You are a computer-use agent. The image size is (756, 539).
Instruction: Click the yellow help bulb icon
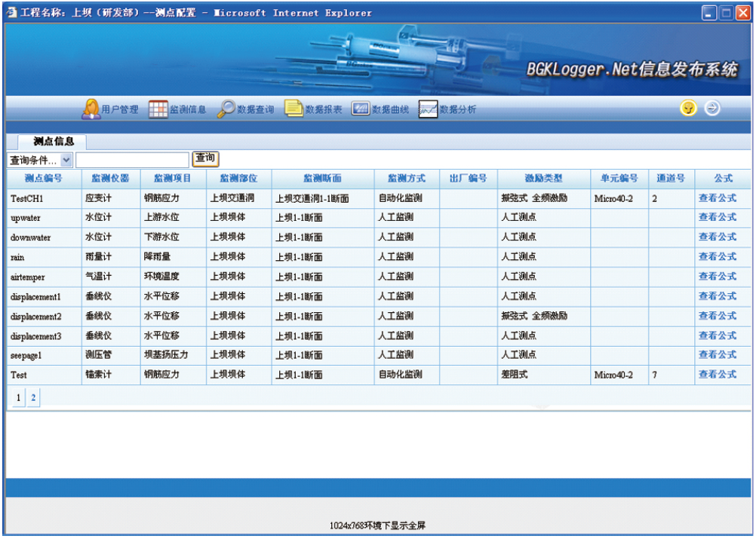[688, 108]
